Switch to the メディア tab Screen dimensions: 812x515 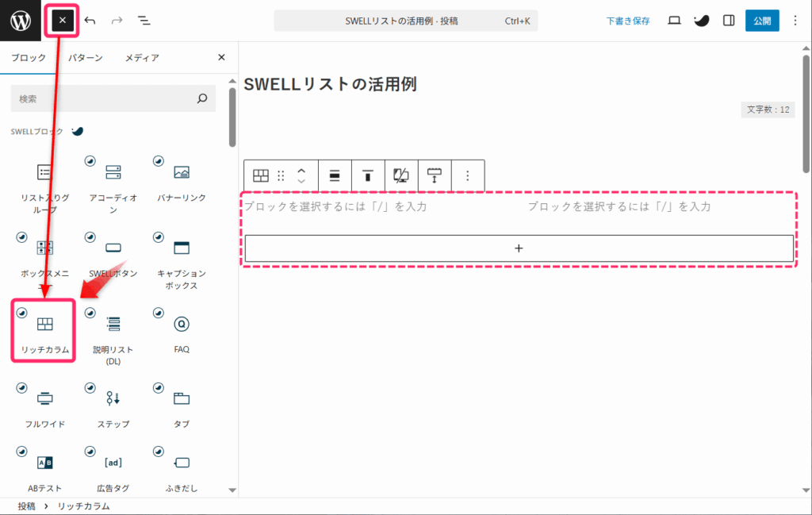(142, 57)
